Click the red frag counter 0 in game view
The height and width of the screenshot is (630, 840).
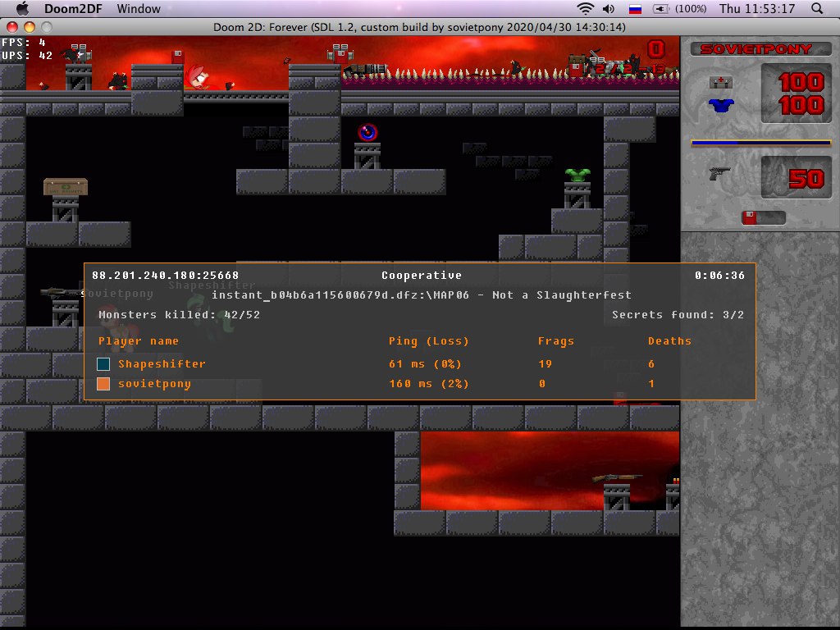pos(655,49)
